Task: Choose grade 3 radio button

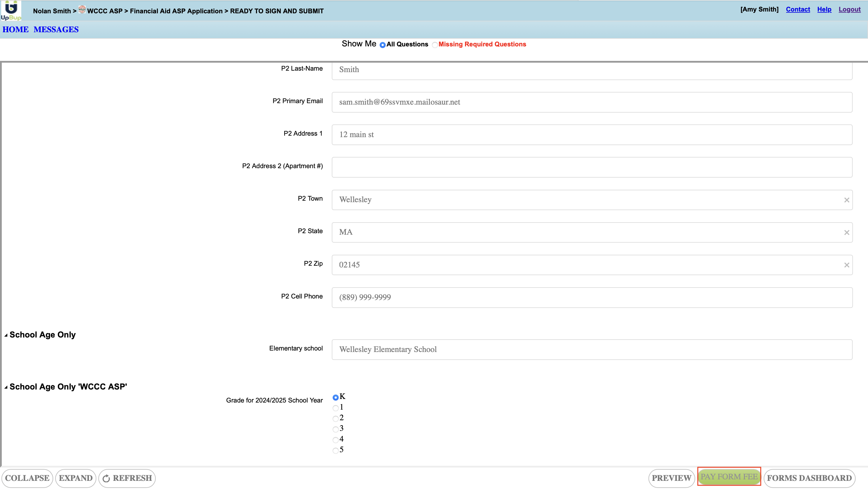Action: click(x=335, y=429)
